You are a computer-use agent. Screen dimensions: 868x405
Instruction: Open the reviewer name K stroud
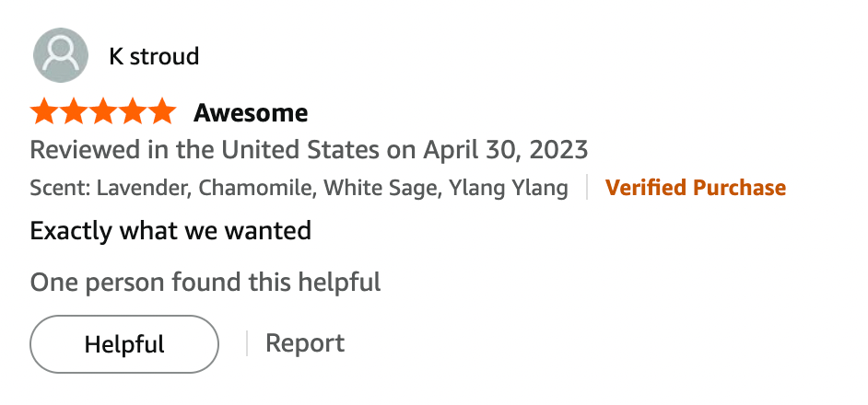point(154,56)
